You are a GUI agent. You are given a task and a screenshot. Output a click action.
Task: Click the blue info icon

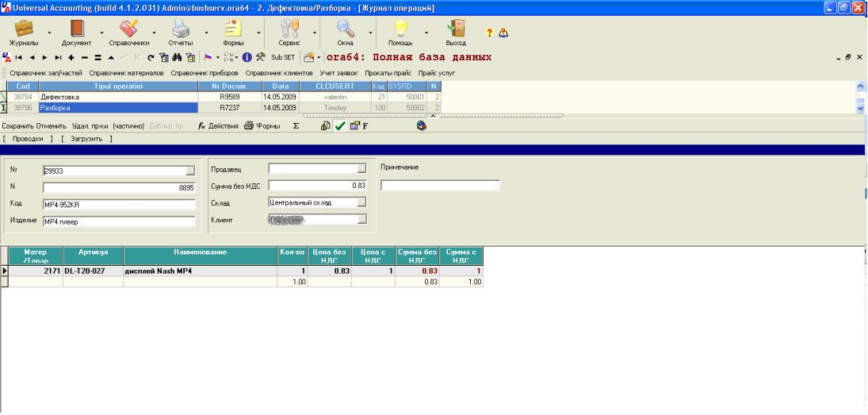click(x=247, y=57)
